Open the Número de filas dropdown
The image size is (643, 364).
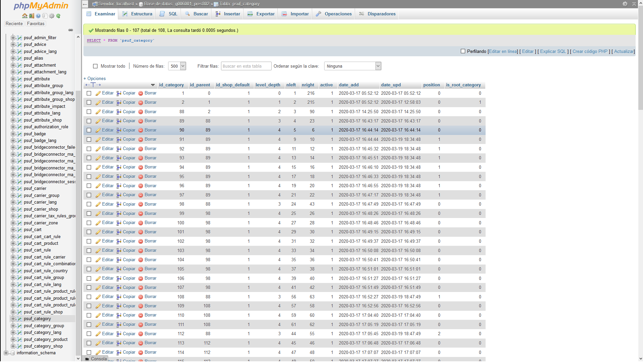[177, 66]
